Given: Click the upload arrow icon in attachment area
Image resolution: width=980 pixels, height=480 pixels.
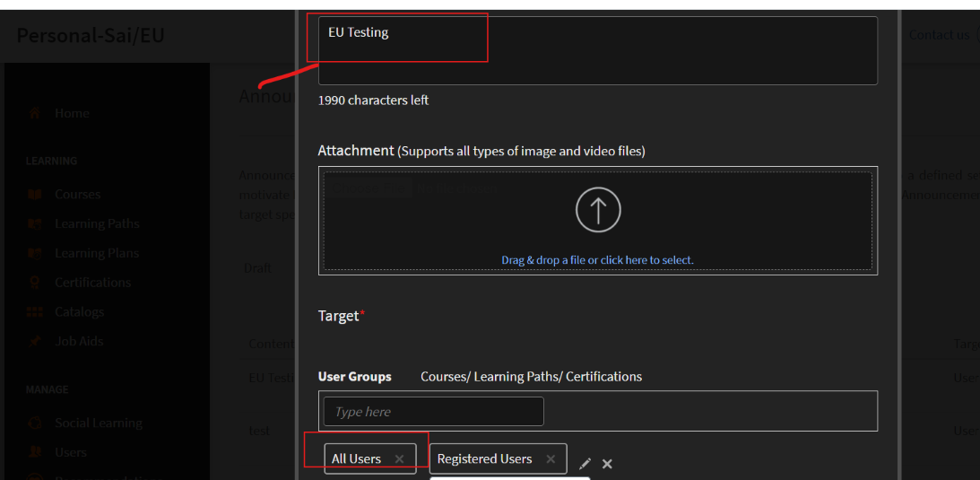Looking at the screenshot, I should coord(597,210).
